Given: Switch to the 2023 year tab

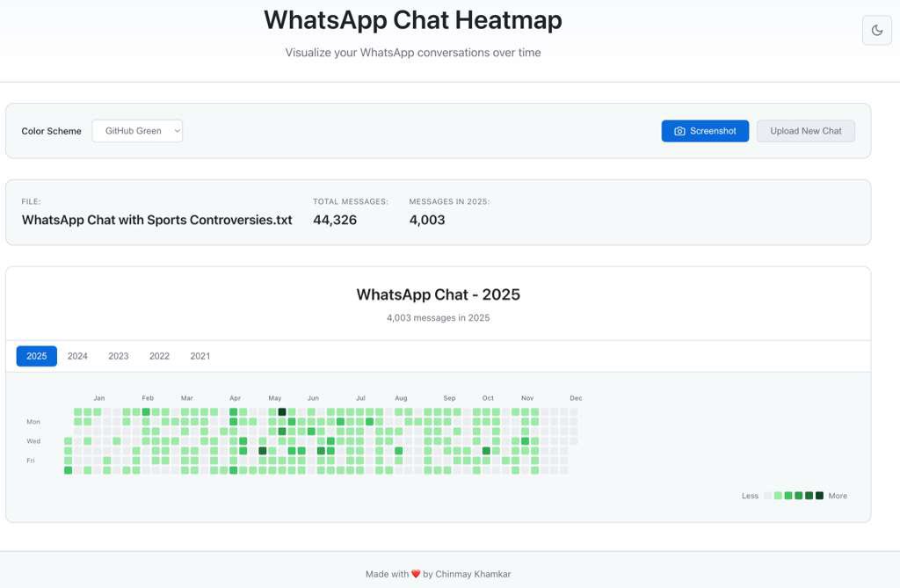Looking at the screenshot, I should click(x=119, y=356).
